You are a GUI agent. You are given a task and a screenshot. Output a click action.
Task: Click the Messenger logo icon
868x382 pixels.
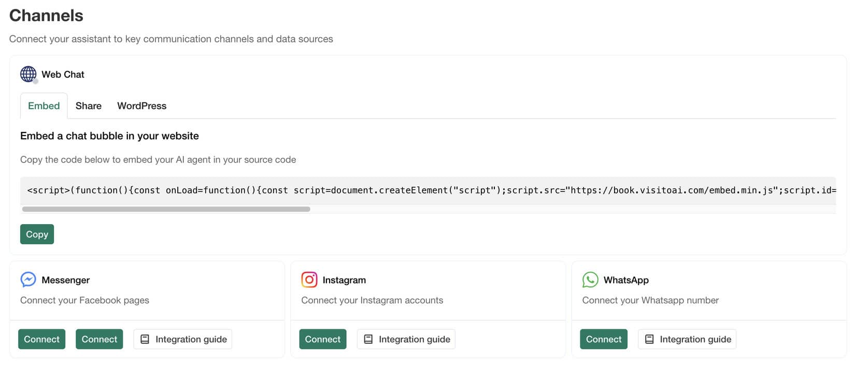[x=28, y=280]
